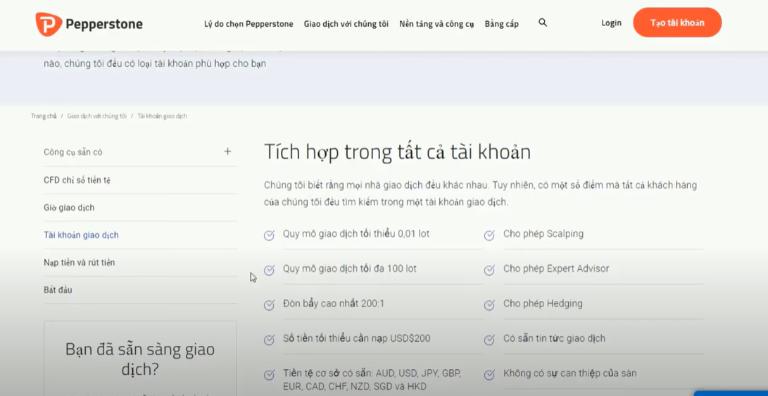Click text Cho phép Expert Advisor

556,269
